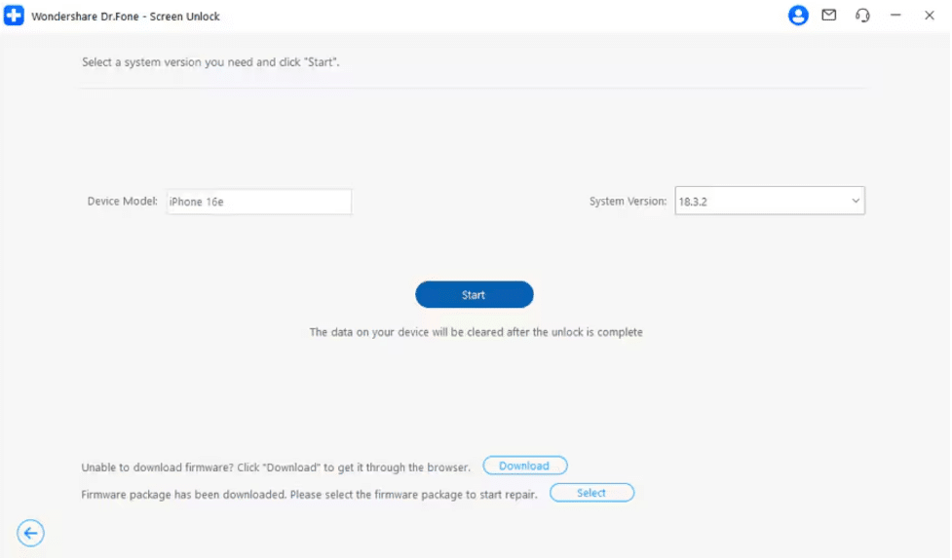Open the headset support icon
The height and width of the screenshot is (560, 952).
tap(864, 16)
